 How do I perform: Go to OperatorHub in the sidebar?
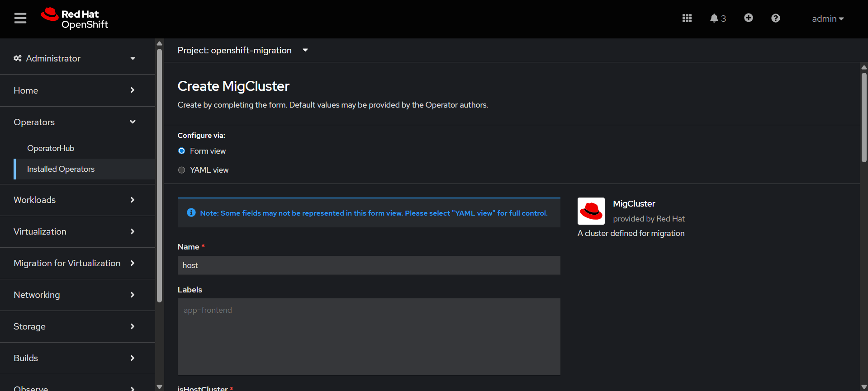coord(51,148)
